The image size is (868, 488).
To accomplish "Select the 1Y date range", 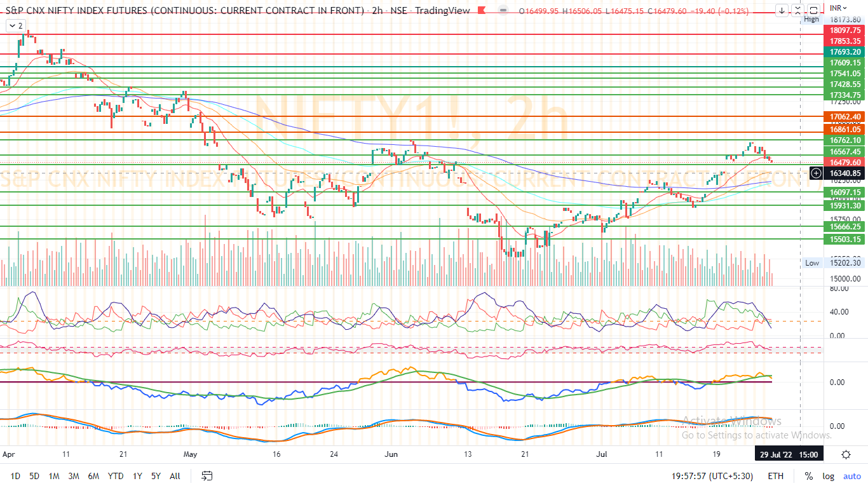I will point(137,476).
